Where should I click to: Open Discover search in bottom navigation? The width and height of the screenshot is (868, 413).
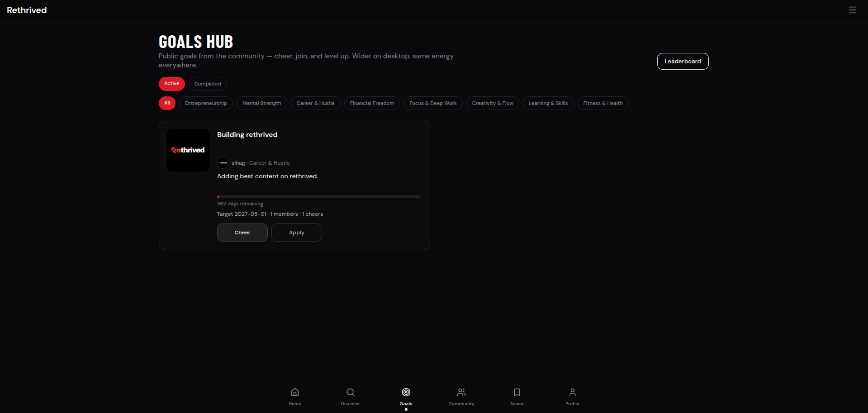click(351, 397)
